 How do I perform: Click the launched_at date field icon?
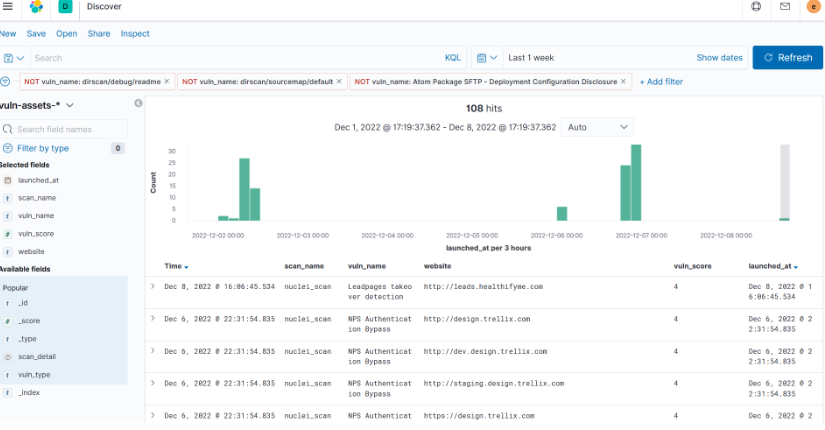coord(7,180)
